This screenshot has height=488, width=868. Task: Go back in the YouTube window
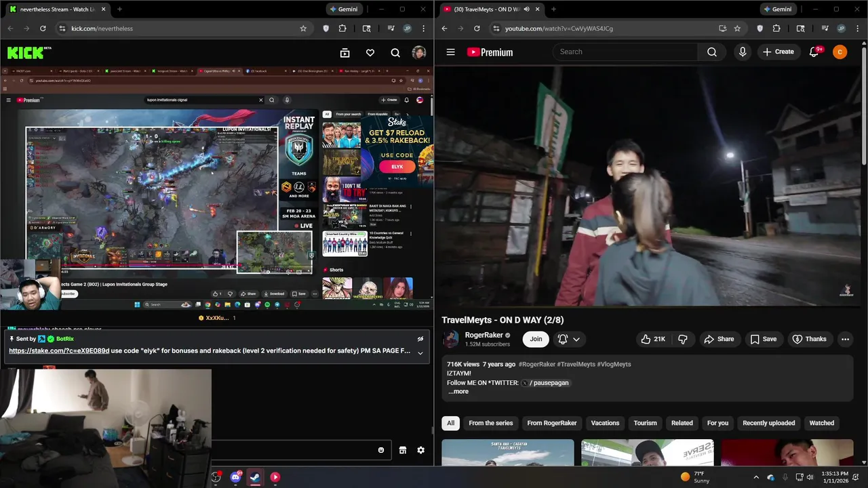[x=444, y=28]
